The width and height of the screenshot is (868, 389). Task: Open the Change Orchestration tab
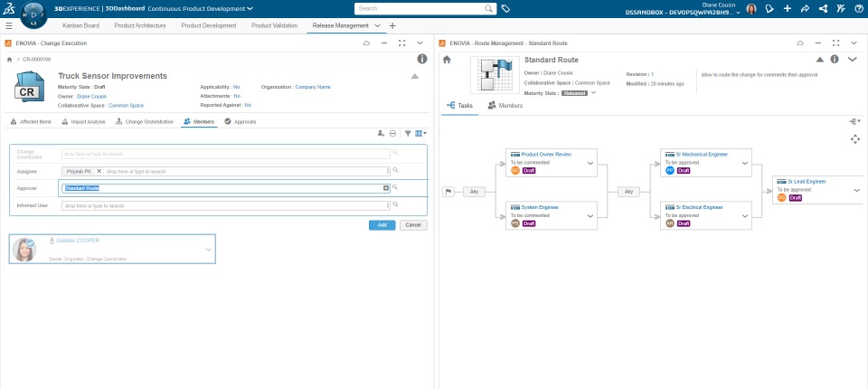coord(145,121)
